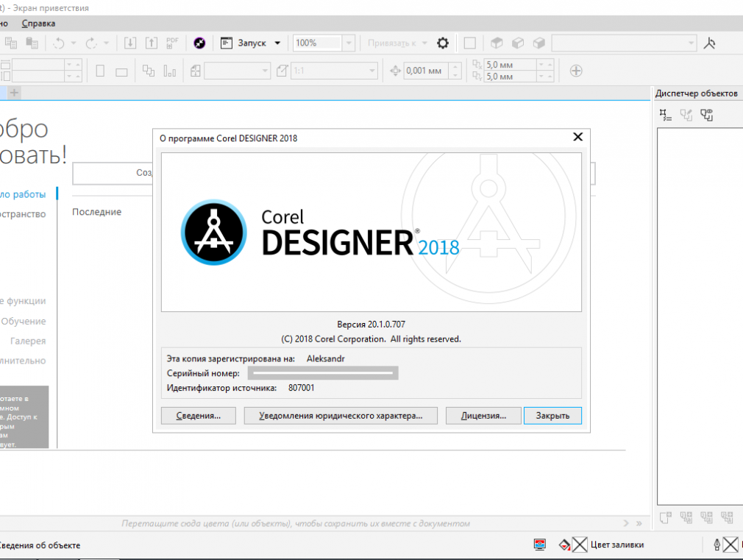The image size is (743, 560).
Task: Close the About dialog with the X
Action: (577, 137)
